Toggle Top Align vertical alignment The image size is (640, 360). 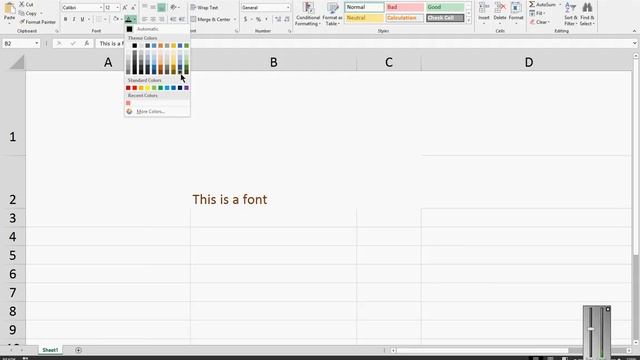point(144,7)
